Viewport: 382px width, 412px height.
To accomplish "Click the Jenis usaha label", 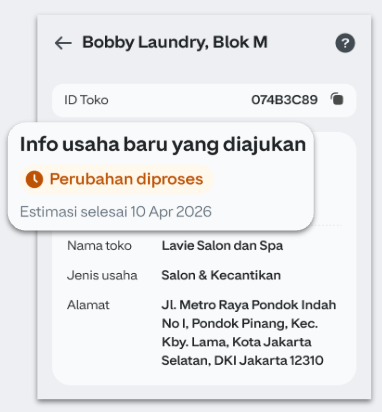I will click(102, 275).
